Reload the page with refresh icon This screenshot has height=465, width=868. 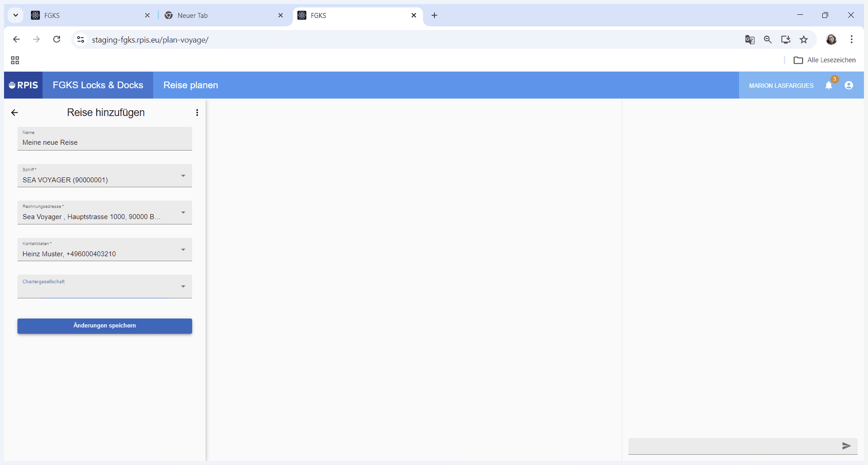[56, 39]
